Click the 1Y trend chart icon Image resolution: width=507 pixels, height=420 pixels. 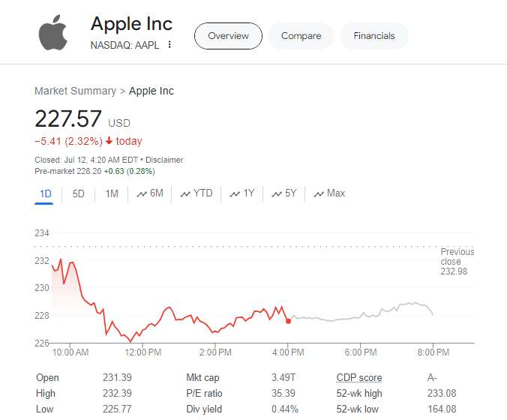[235, 194]
